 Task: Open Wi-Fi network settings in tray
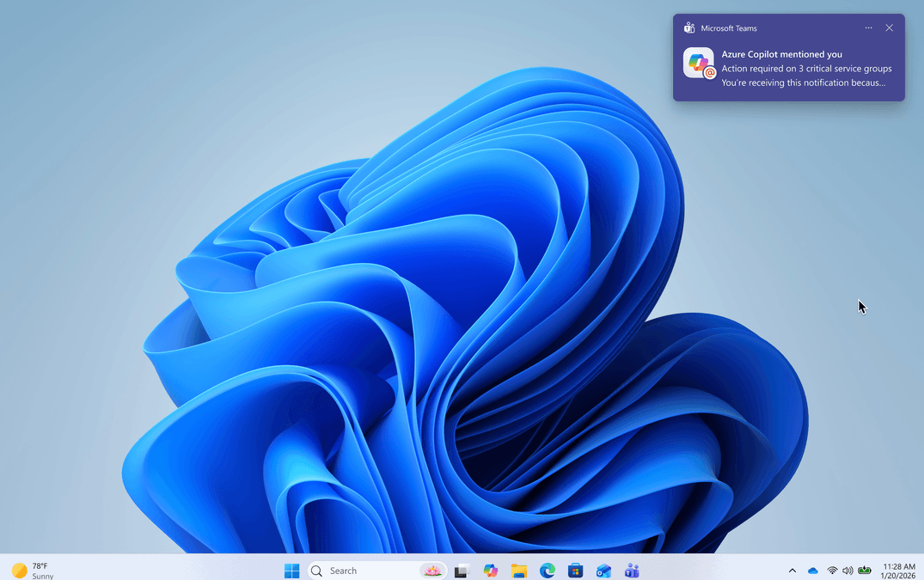832,571
